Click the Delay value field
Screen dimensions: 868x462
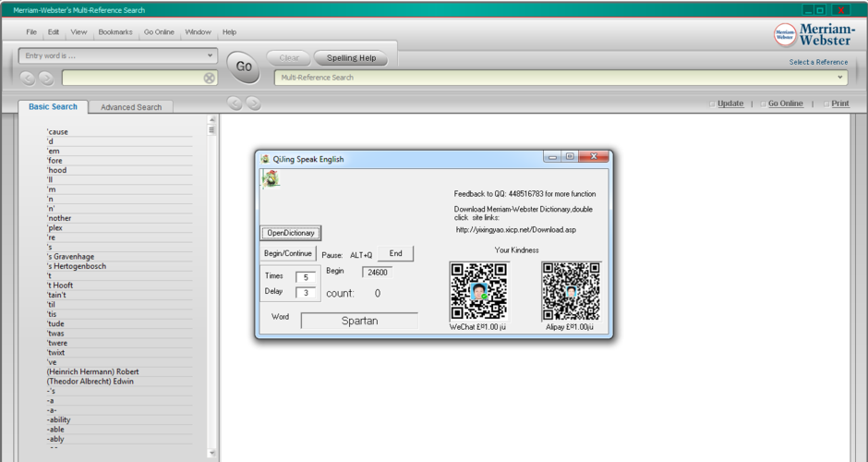coord(306,293)
